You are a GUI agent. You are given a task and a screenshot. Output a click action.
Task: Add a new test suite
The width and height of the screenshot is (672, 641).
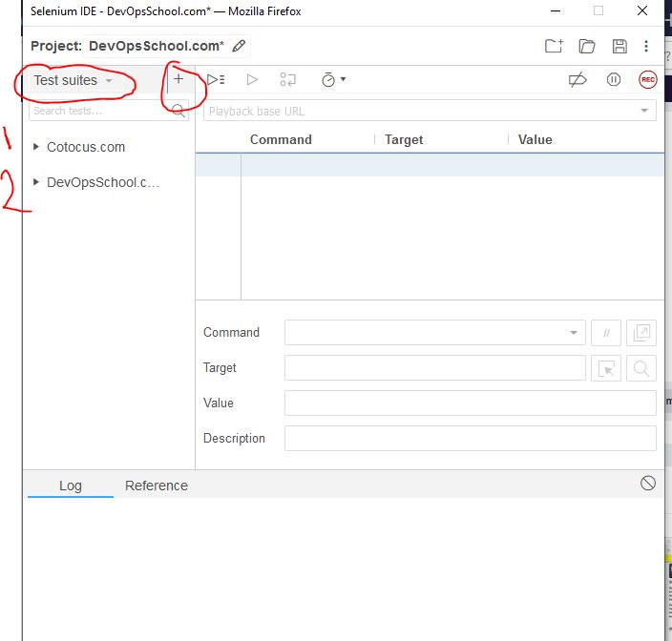click(178, 79)
